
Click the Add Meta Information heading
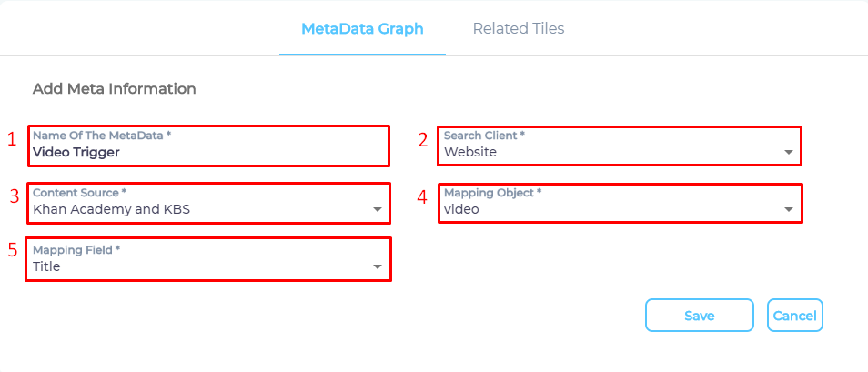tap(115, 89)
